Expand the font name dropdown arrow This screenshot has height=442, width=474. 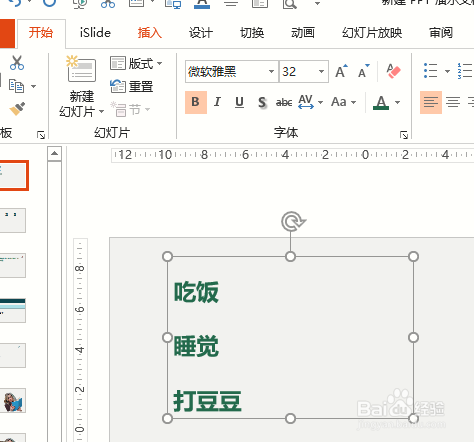point(271,71)
